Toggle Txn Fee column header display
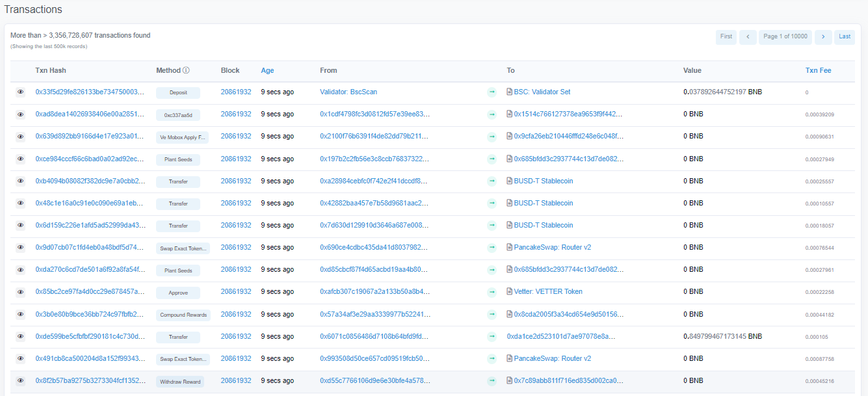The height and width of the screenshot is (396, 868). [818, 70]
